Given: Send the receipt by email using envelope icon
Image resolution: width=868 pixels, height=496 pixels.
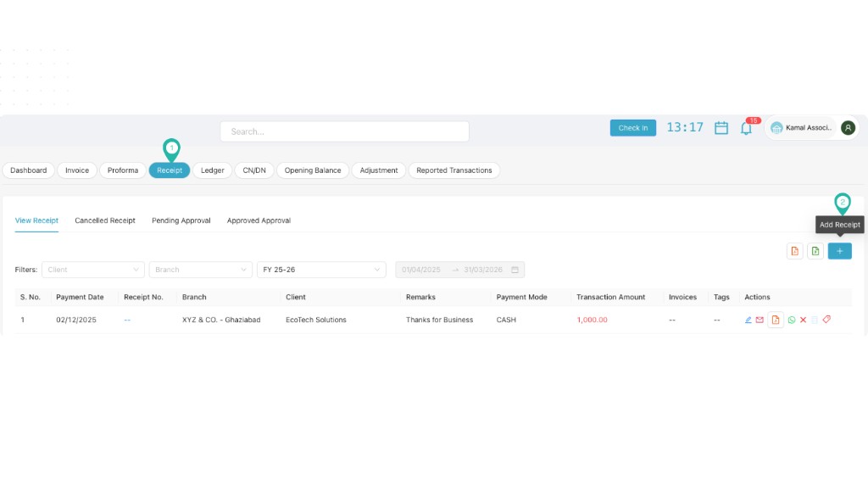Looking at the screenshot, I should point(760,320).
